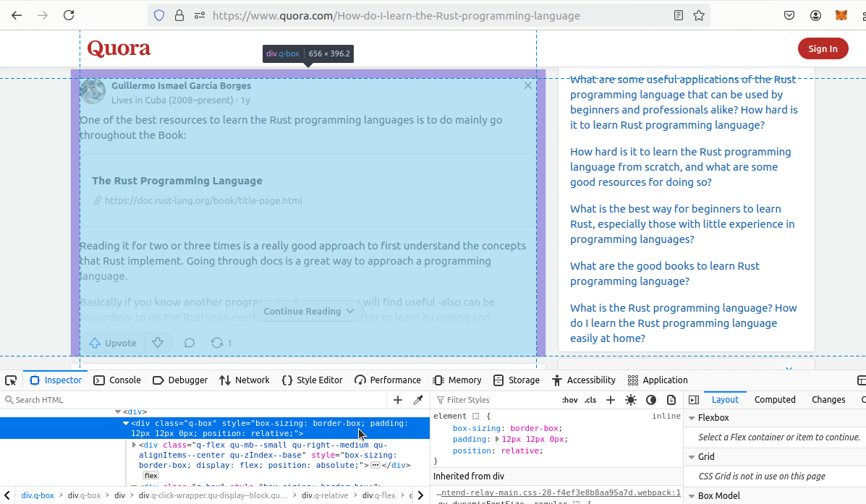Screen dimensions: 866x504
Task: Click the Sign In button
Action: click(823, 48)
